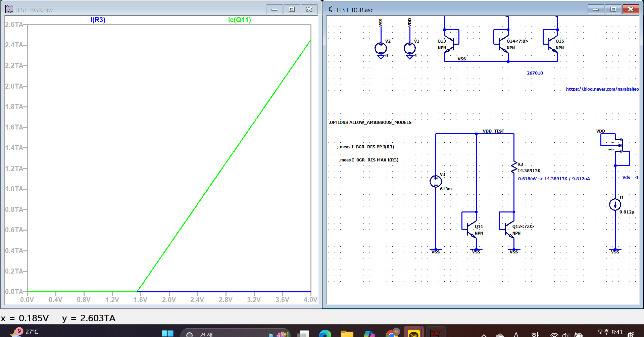
Task: Click the VSS label on the Q13 emitter bus
Action: [x=462, y=59]
